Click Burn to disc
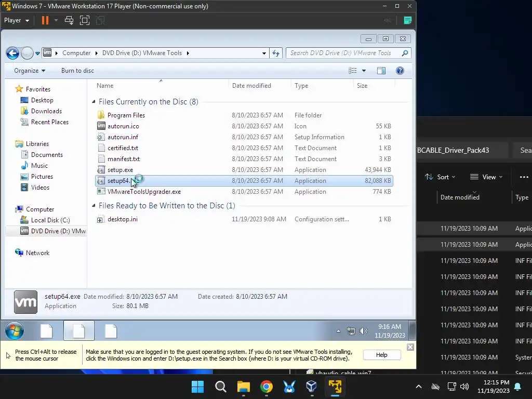The height and width of the screenshot is (399, 532). tap(77, 71)
